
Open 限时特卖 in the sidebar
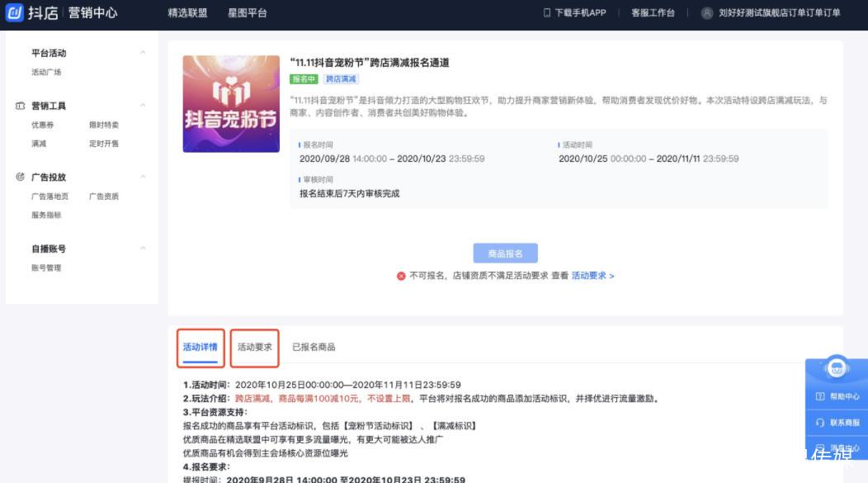[x=104, y=125]
